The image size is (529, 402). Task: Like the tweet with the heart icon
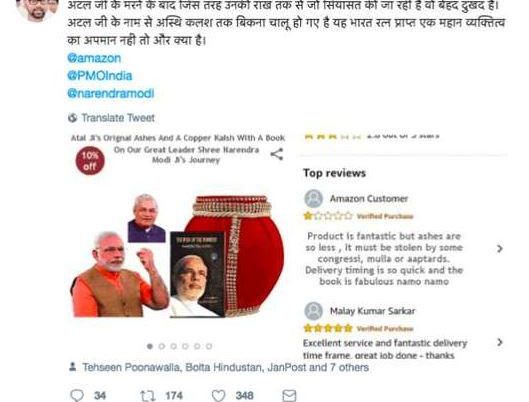[218, 395]
